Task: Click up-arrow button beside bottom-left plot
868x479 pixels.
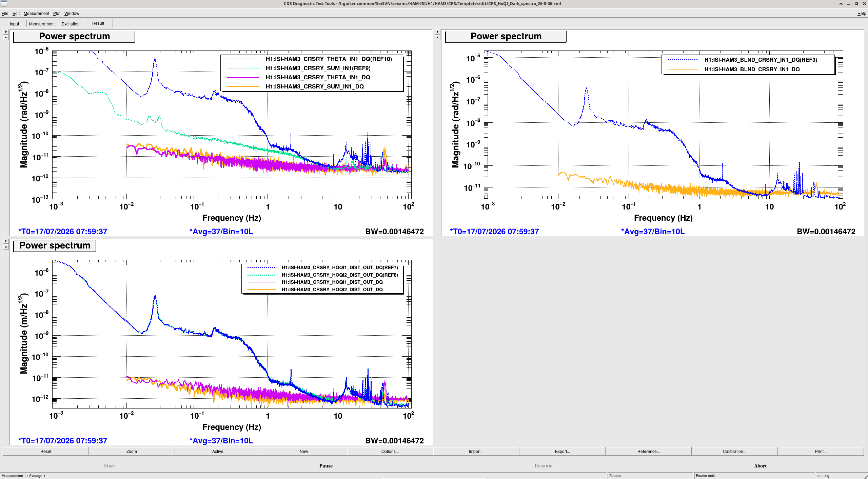Action: tap(6, 247)
